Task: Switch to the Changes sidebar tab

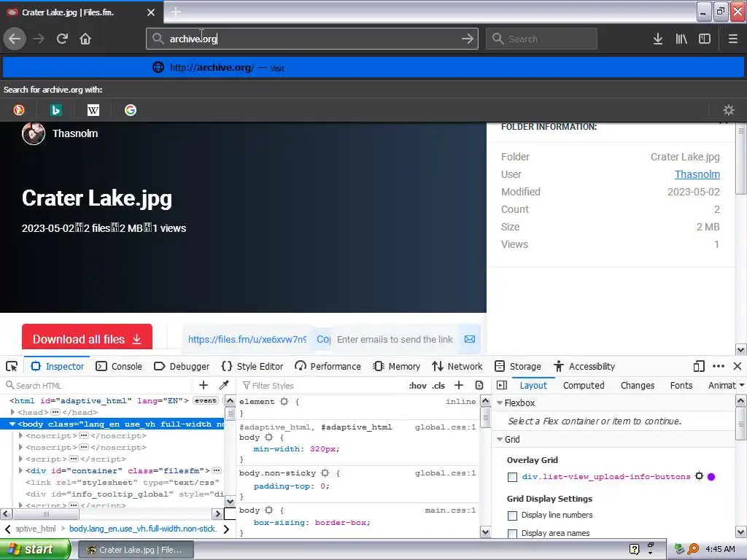Action: pos(638,385)
